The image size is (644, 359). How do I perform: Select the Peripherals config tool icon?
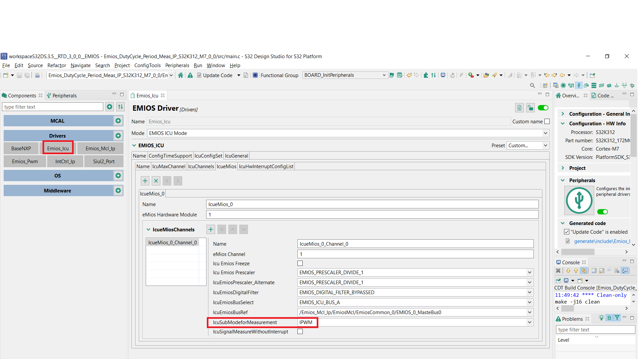[x=579, y=85]
